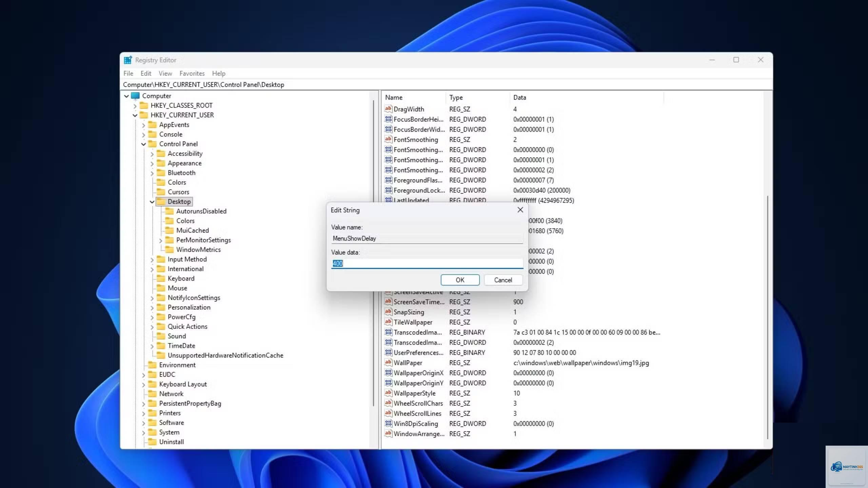Click the values pane vertical scrollbar
The image size is (868, 488).
pos(767,317)
